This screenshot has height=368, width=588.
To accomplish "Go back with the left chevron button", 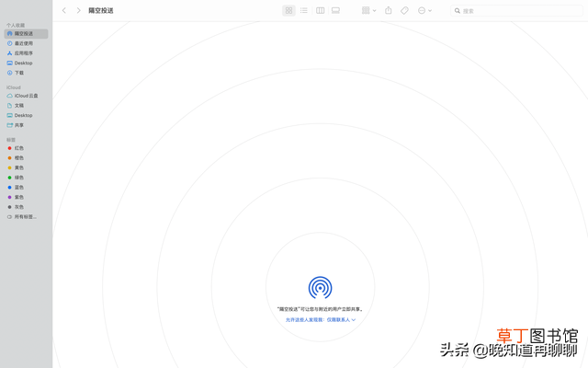I will tap(64, 10).
